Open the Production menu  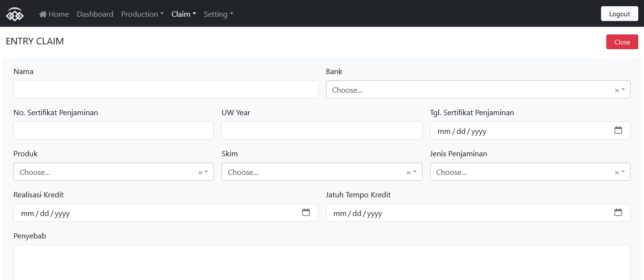coord(142,14)
